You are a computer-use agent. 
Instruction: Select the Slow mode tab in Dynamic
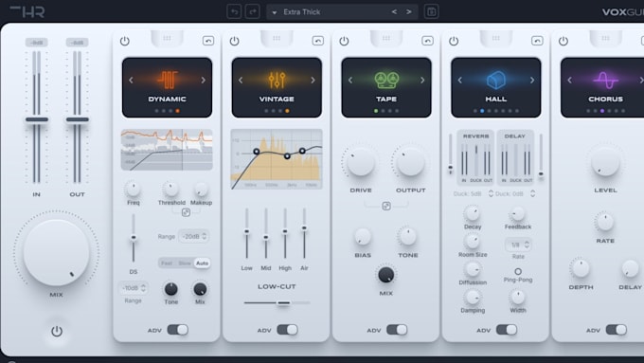(185, 263)
